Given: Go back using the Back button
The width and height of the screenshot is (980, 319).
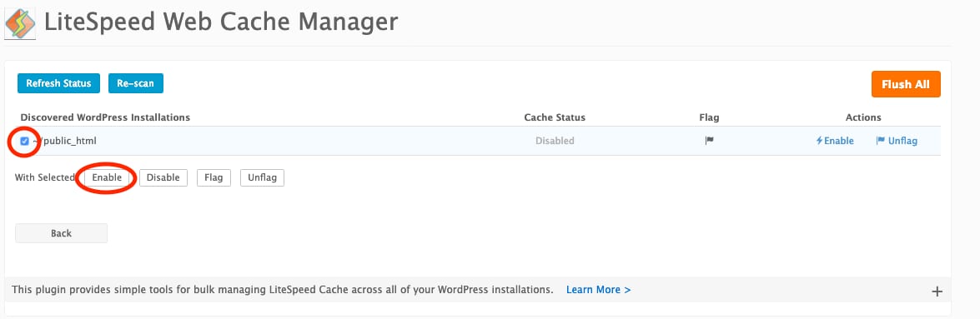Looking at the screenshot, I should [61, 233].
